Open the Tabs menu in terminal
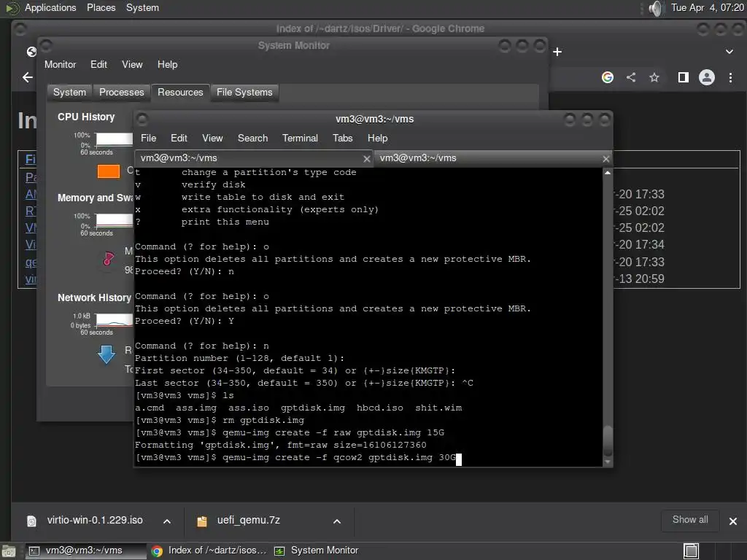The image size is (747, 560). click(x=343, y=138)
